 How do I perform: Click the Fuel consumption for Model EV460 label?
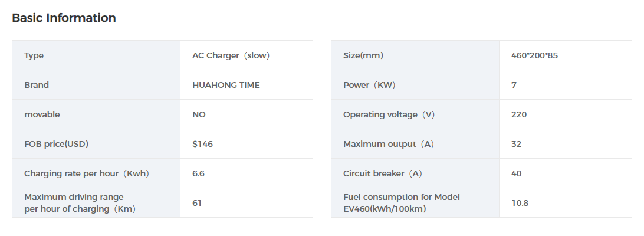(402, 203)
